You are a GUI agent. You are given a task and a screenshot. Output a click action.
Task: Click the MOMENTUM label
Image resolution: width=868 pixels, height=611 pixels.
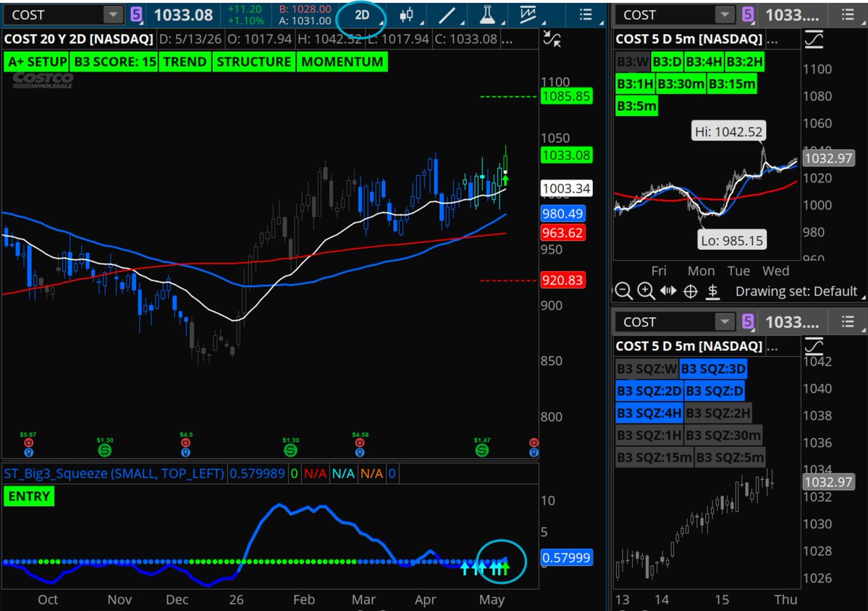pyautogui.click(x=342, y=62)
